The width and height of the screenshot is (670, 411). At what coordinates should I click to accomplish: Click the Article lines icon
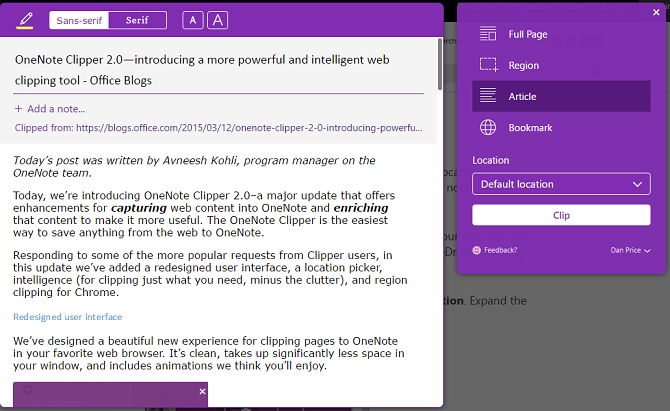coord(488,96)
